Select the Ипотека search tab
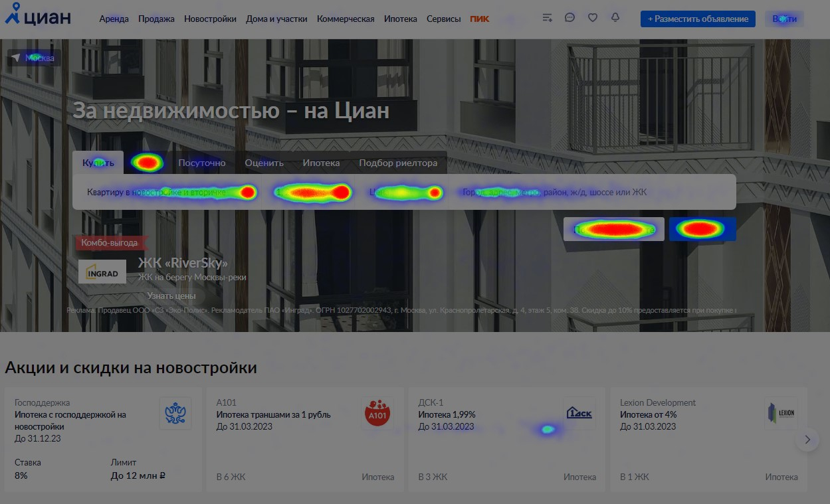 click(321, 163)
